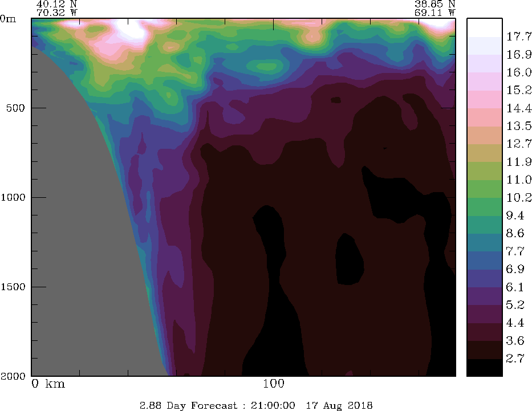The height and width of the screenshot is (411, 532).
Task: Click the 13.5 color scale label
Action: point(519,126)
